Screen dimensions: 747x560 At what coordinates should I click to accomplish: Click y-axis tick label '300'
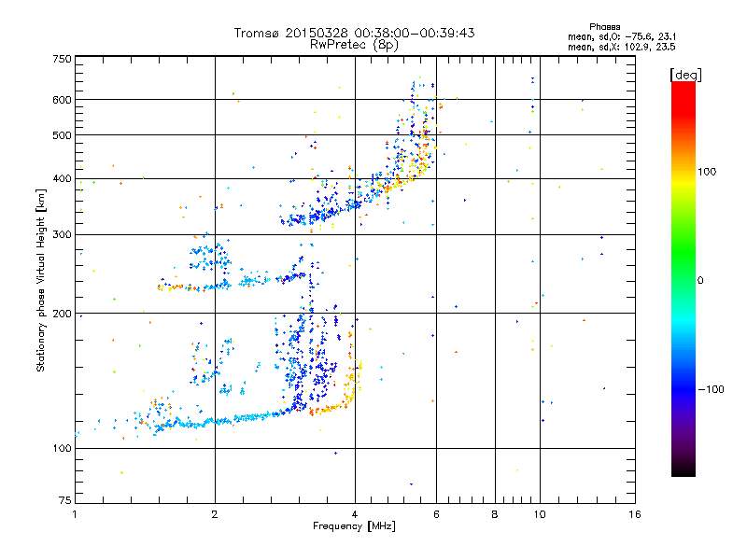(x=62, y=234)
